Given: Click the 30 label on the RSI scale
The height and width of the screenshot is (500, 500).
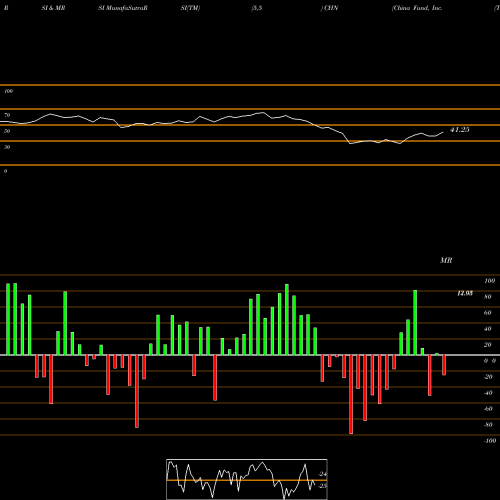Looking at the screenshot, I should point(7,147).
